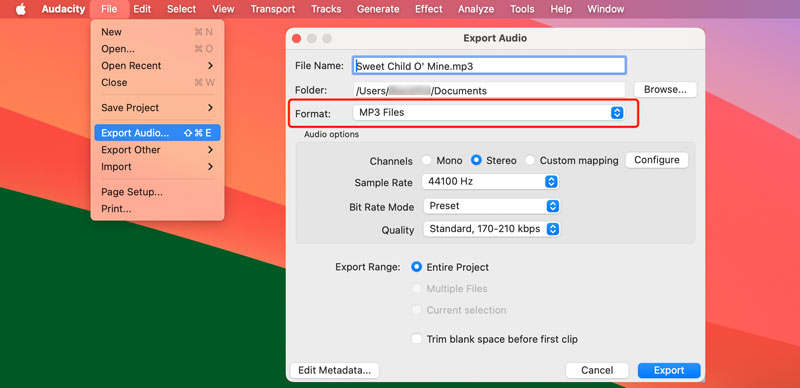Open the Bit Rate Mode dropdown
The width and height of the screenshot is (800, 388).
[x=491, y=206]
